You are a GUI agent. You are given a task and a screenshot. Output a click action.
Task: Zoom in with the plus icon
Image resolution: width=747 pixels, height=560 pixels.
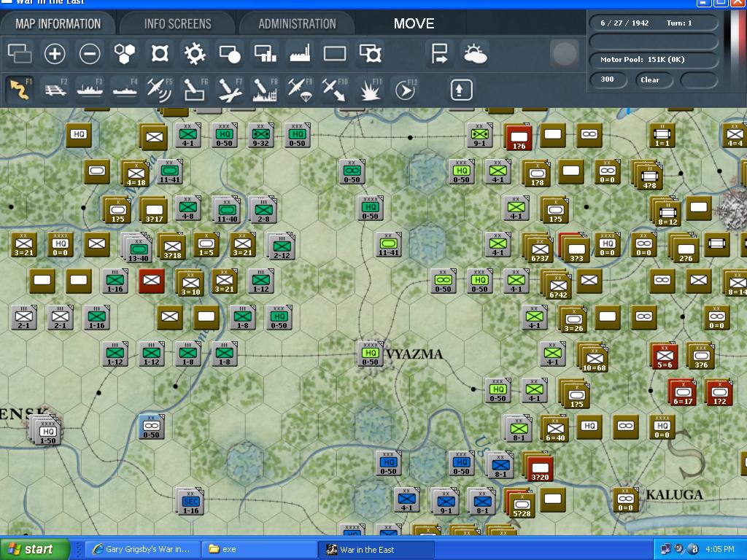[x=55, y=53]
